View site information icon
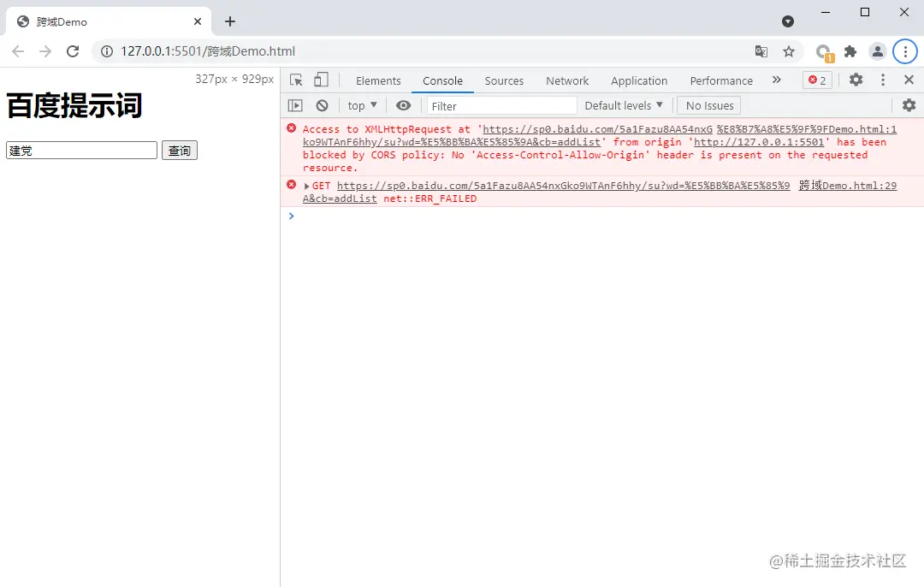This screenshot has width=924, height=587. pyautogui.click(x=107, y=51)
